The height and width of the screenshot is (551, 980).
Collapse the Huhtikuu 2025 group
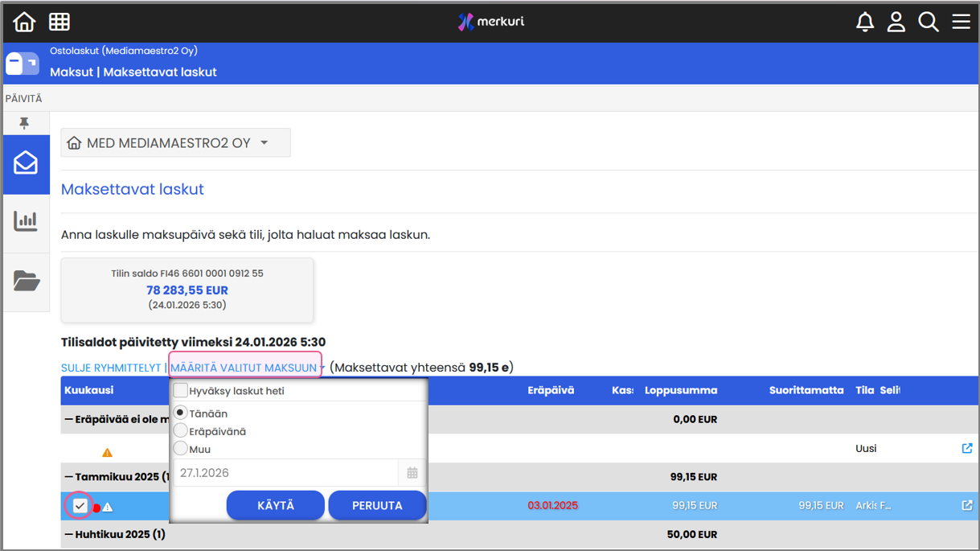[x=68, y=534]
